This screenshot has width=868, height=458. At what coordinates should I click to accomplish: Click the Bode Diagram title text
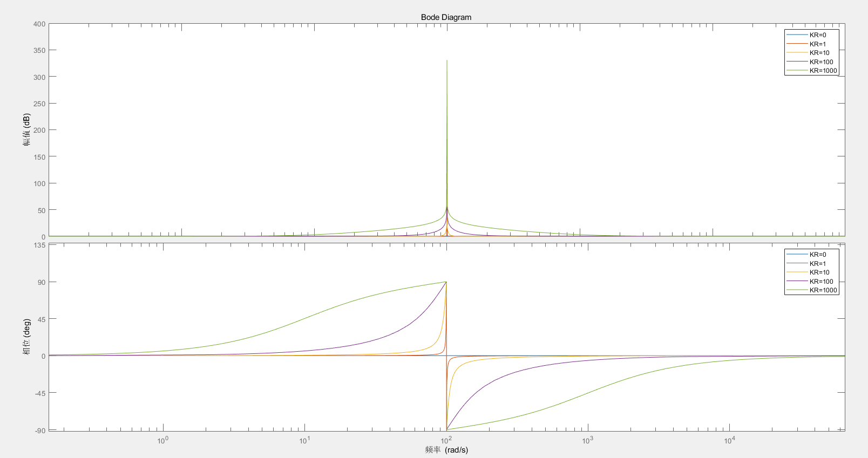point(446,17)
